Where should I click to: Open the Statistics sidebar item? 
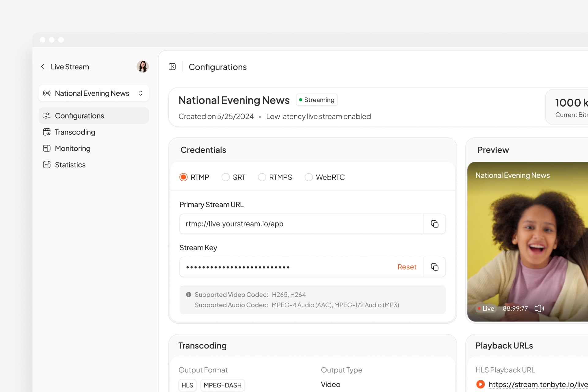[94, 165]
